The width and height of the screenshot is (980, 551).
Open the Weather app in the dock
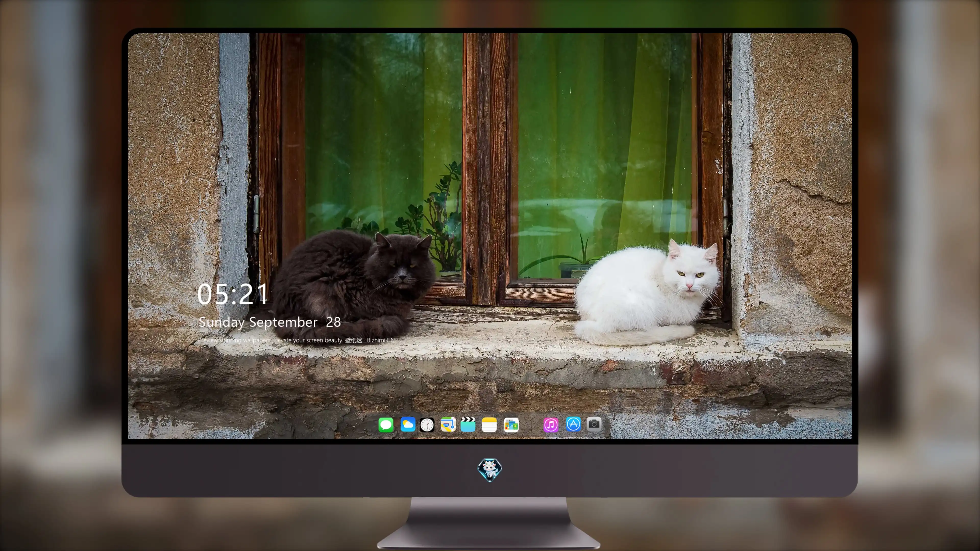[408, 424]
